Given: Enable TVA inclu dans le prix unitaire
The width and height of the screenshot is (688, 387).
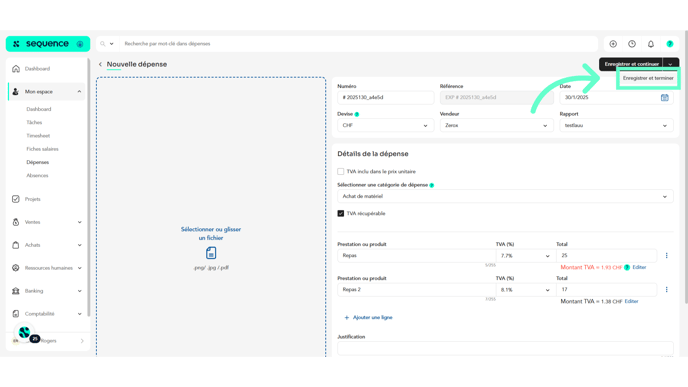Looking at the screenshot, I should point(340,172).
